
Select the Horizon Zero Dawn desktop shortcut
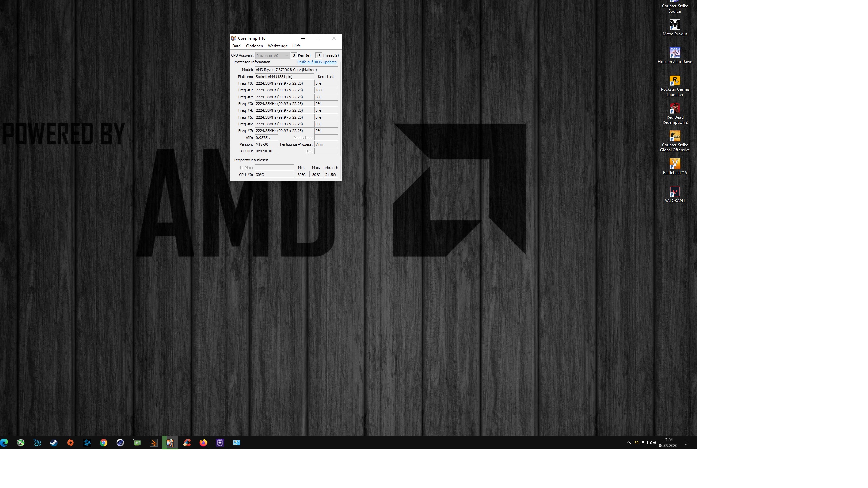point(675,55)
